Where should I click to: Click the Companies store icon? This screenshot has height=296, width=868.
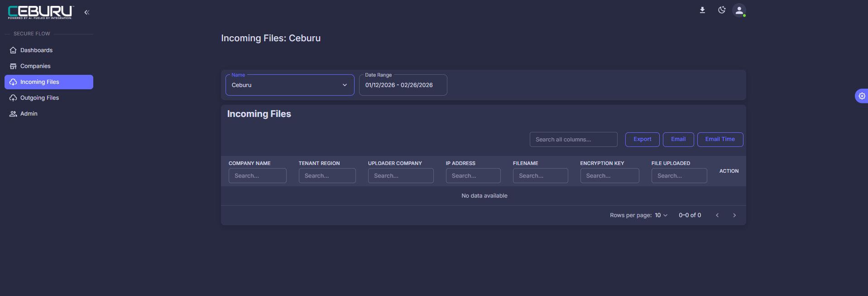(x=13, y=66)
